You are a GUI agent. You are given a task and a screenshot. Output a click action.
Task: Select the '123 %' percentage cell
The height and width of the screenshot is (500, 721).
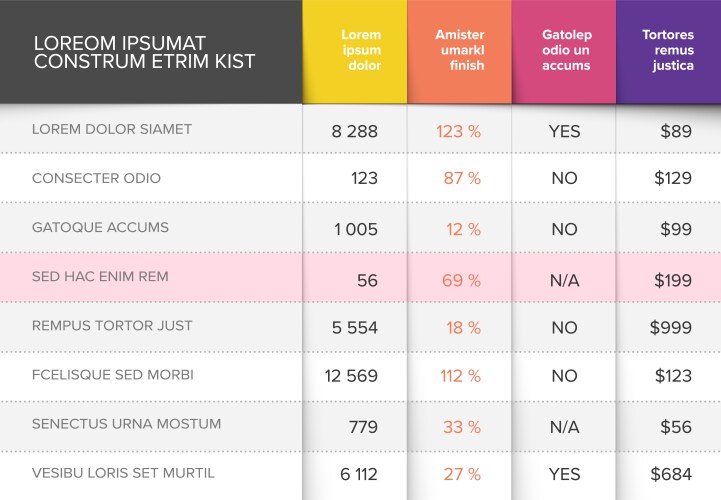tap(459, 131)
